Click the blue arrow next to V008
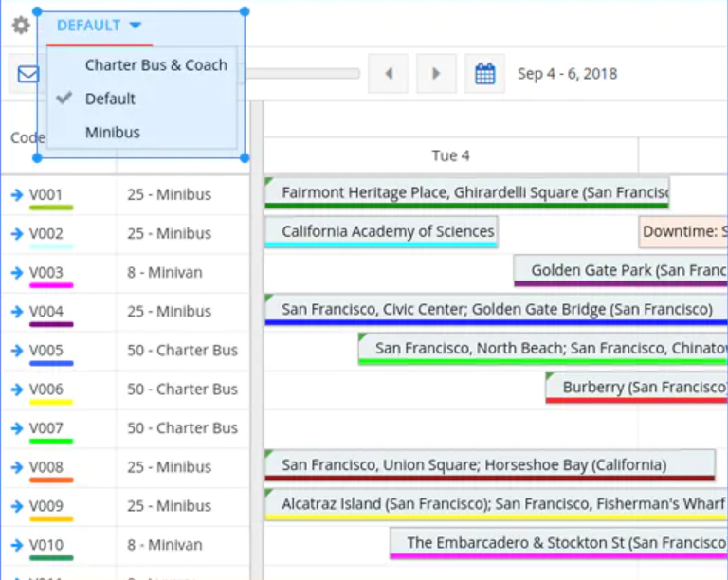The image size is (728, 580). [17, 467]
